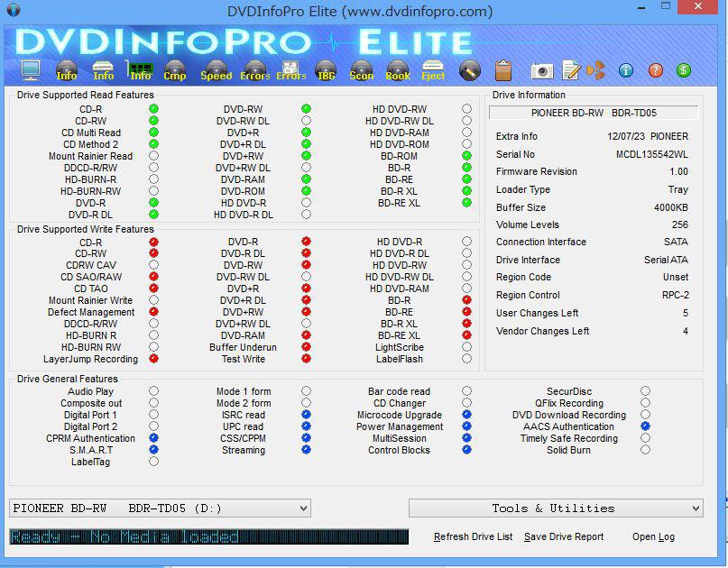Toggle CDRW CAV write indicator
This screenshot has width=728, height=568.
pos(153,265)
